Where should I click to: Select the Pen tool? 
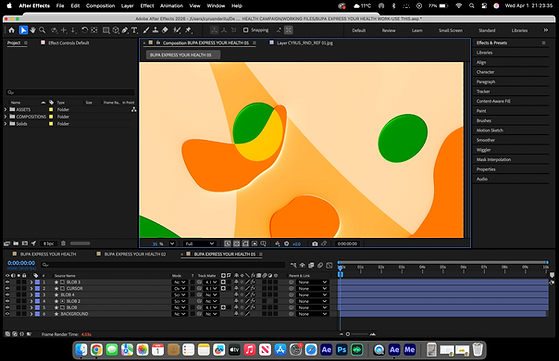pos(125,30)
